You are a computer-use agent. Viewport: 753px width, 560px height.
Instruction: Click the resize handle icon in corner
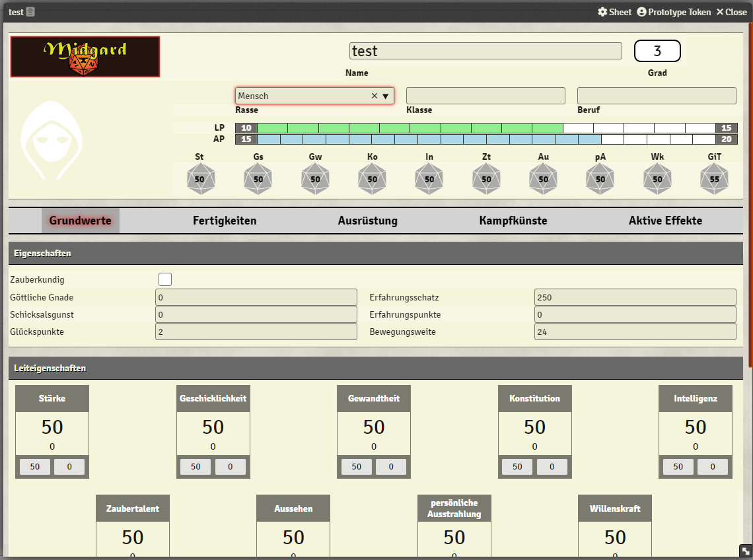pyautogui.click(x=745, y=551)
